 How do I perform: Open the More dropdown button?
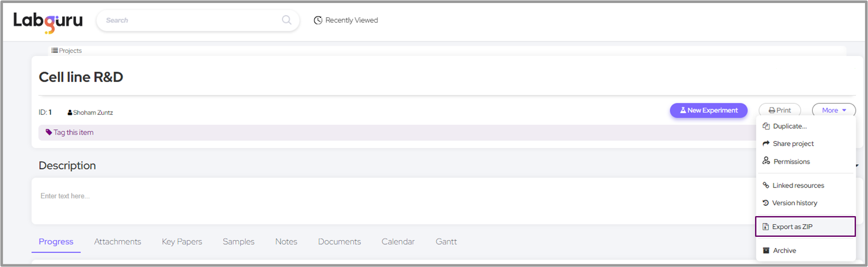pos(834,110)
